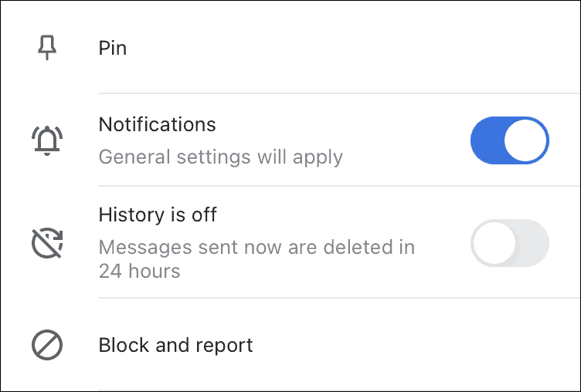581x392 pixels.
Task: Click the crossed-out history clock icon
Action: pyautogui.click(x=47, y=243)
